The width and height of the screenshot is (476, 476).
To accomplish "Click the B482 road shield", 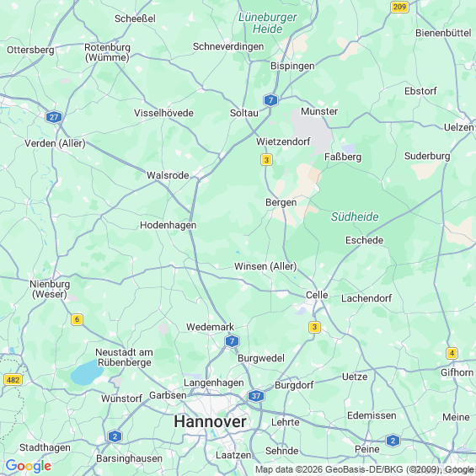I will click(x=13, y=380).
